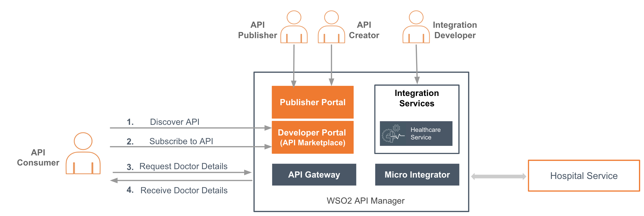This screenshot has height=216, width=644.
Task: Click the double-headed arrow to Hospital Service
Action: (x=498, y=176)
